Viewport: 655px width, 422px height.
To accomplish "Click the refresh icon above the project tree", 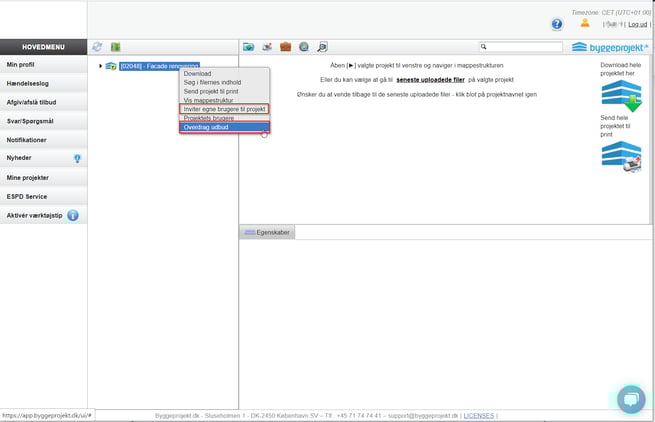I will (97, 47).
